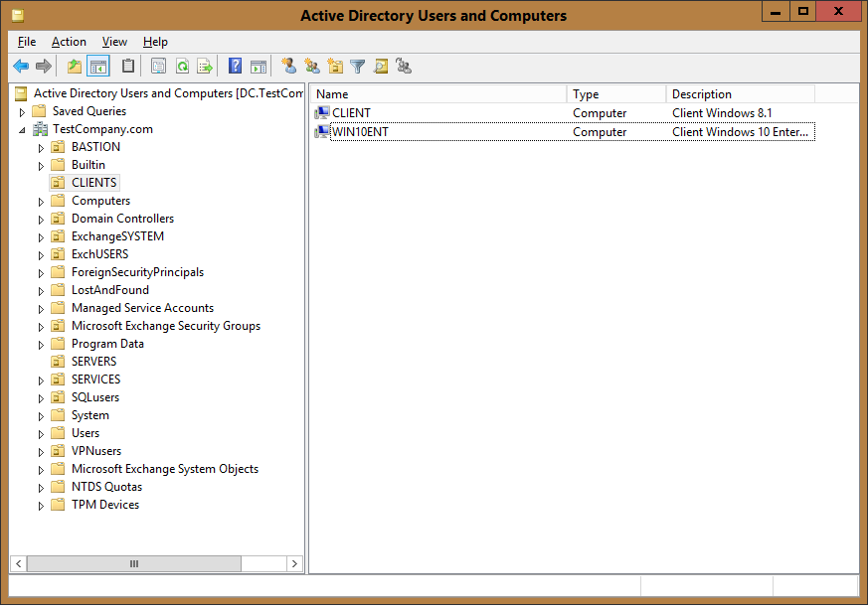Expand the BASTION tree node
The width and height of the screenshot is (868, 610).
(41, 148)
